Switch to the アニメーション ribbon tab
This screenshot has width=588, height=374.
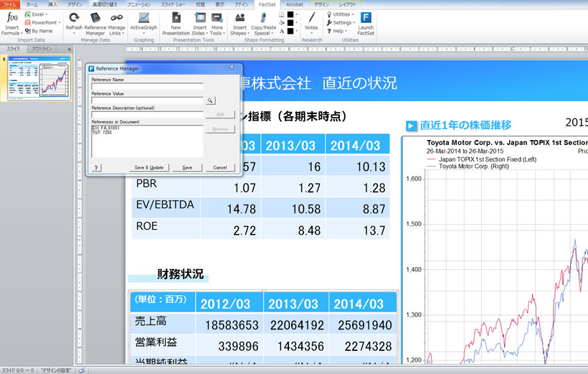[x=139, y=4]
